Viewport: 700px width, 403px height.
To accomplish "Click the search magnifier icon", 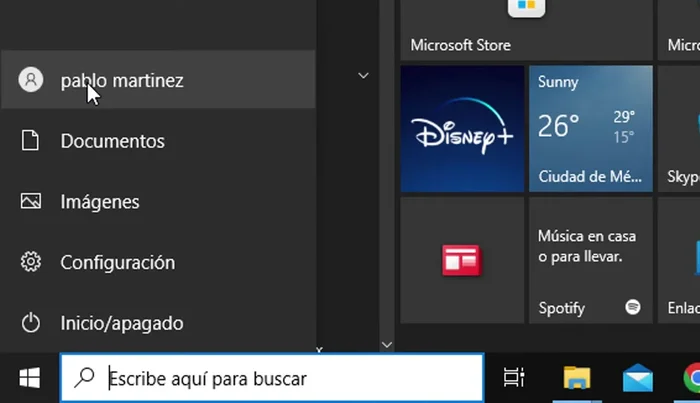I will point(84,378).
